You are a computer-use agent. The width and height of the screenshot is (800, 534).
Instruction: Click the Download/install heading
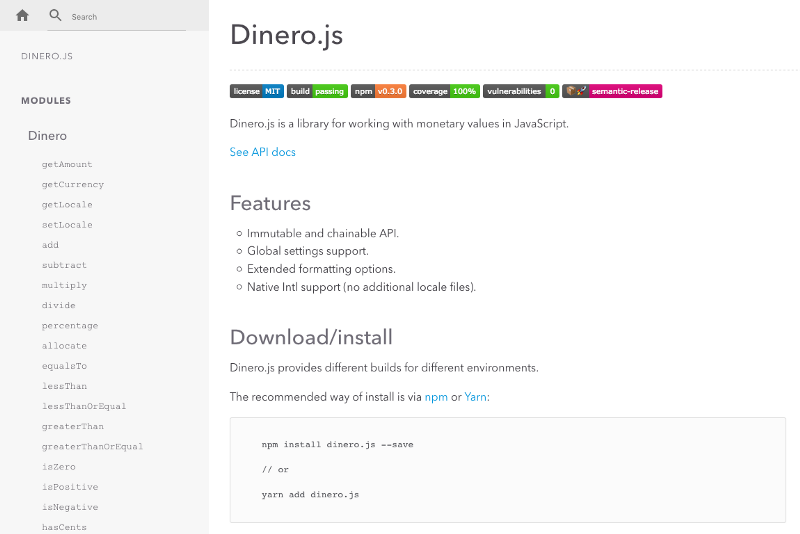click(x=311, y=337)
